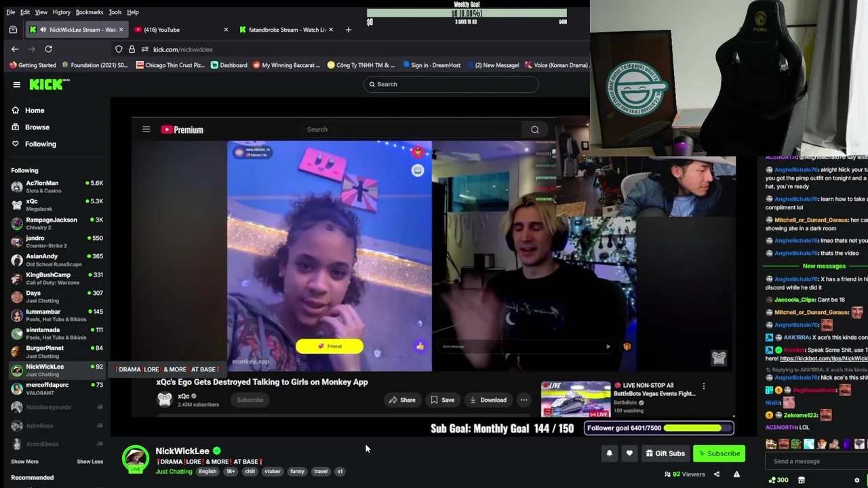This screenshot has height=488, width=868.
Task: Open the File menu
Action: click(10, 12)
